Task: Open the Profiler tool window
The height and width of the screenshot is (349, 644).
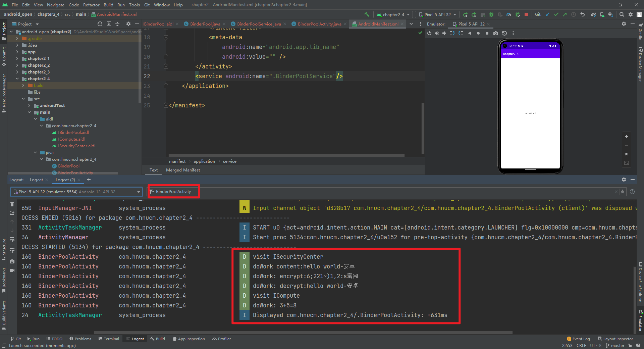Action: (221, 339)
